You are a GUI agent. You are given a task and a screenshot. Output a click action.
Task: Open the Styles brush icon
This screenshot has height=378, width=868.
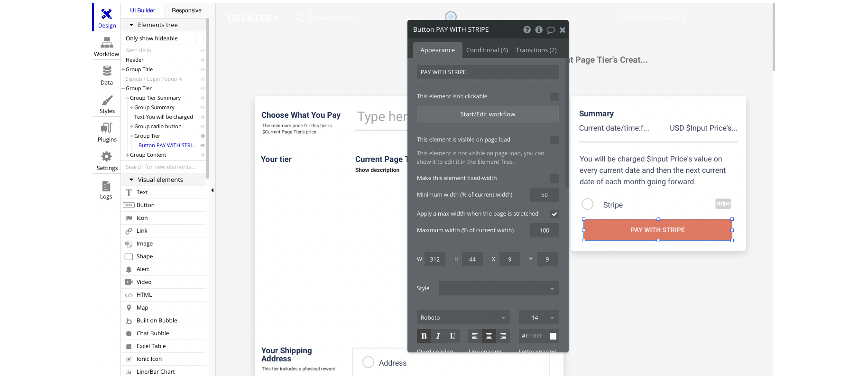(x=107, y=101)
